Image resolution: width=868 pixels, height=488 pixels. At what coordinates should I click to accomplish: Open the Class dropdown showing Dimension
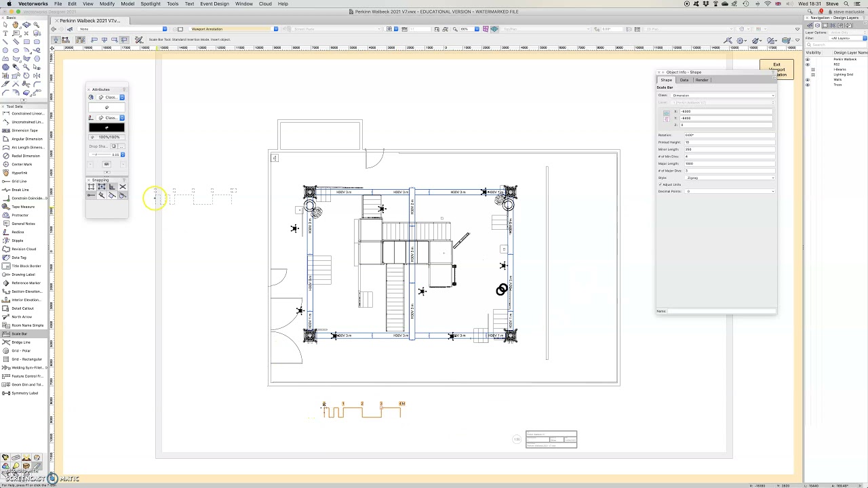(722, 96)
